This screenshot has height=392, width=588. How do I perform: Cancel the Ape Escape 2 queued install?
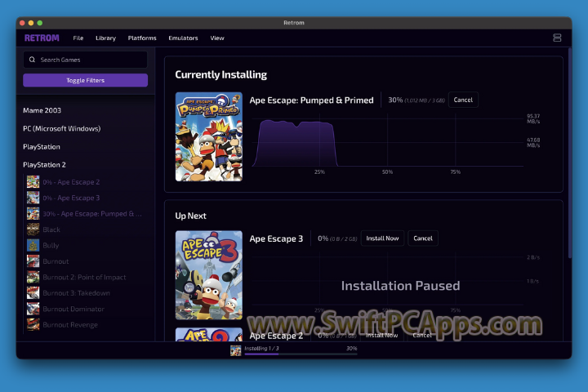[422, 336]
